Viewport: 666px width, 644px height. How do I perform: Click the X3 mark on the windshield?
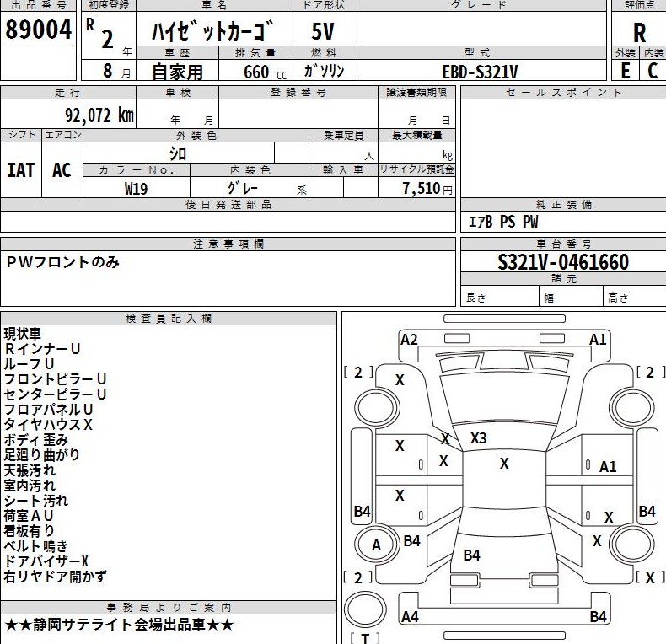[x=478, y=437]
